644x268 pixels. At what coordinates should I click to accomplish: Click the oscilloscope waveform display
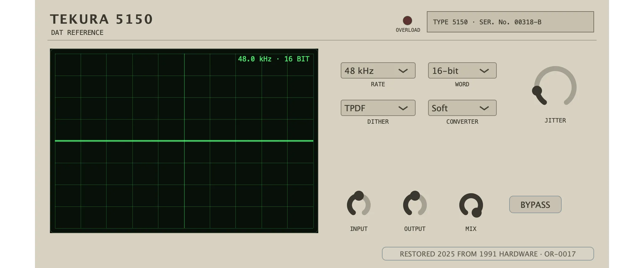(x=184, y=141)
